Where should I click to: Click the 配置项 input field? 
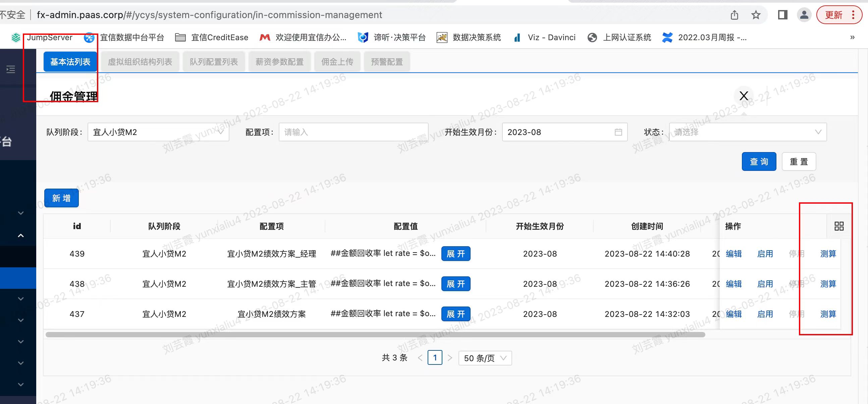pyautogui.click(x=354, y=132)
